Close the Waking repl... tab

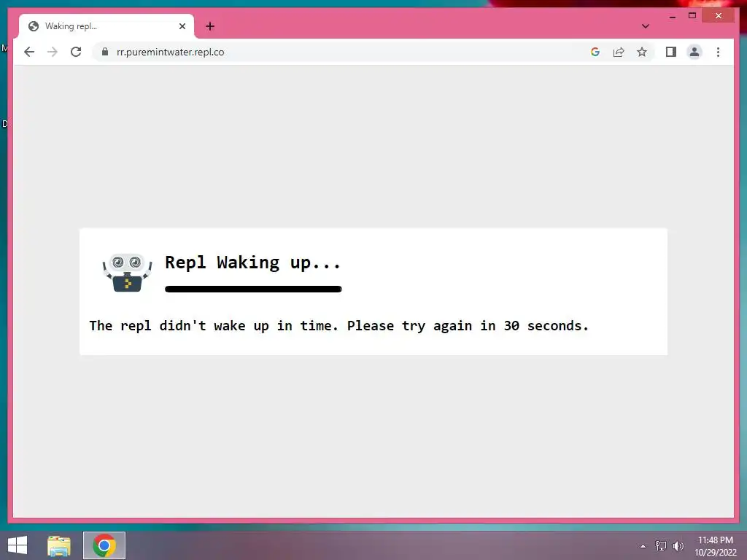[182, 26]
